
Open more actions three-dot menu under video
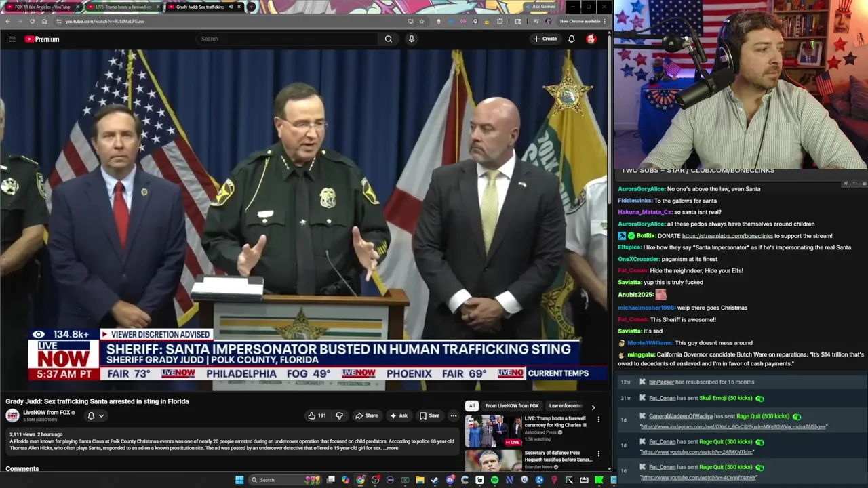[454, 415]
